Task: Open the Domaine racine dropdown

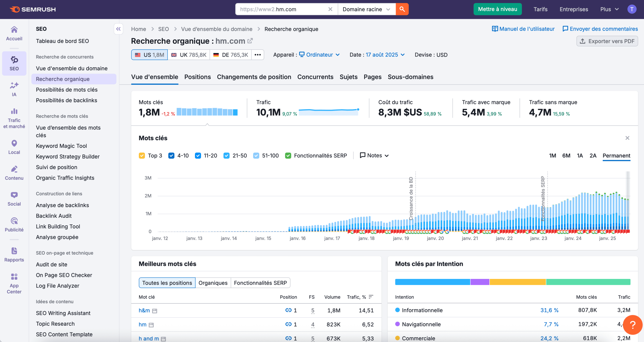Action: 367,9
